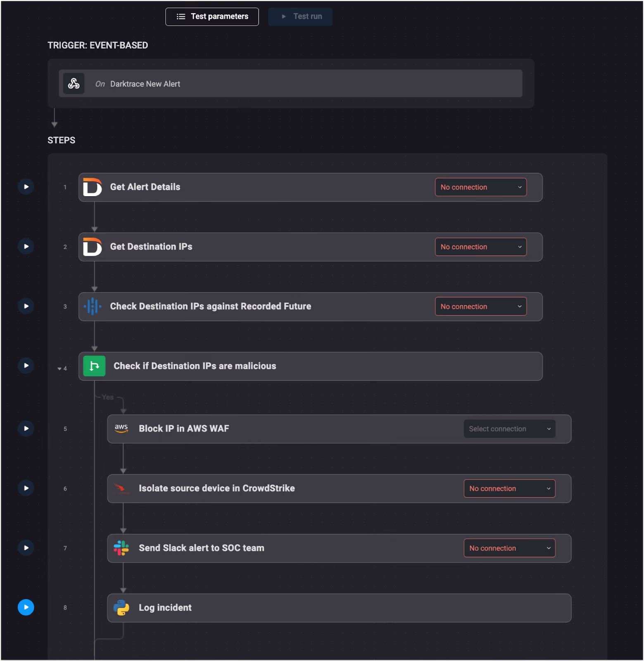Click the CrowdStrike falcon icon
Screen dimensions: 644x661
(121, 488)
